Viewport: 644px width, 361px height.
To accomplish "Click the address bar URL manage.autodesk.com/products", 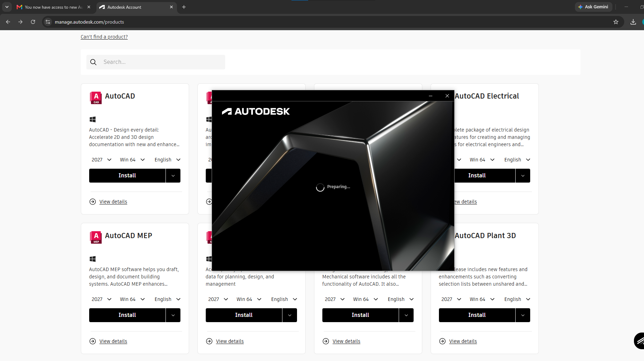I will [x=89, y=22].
